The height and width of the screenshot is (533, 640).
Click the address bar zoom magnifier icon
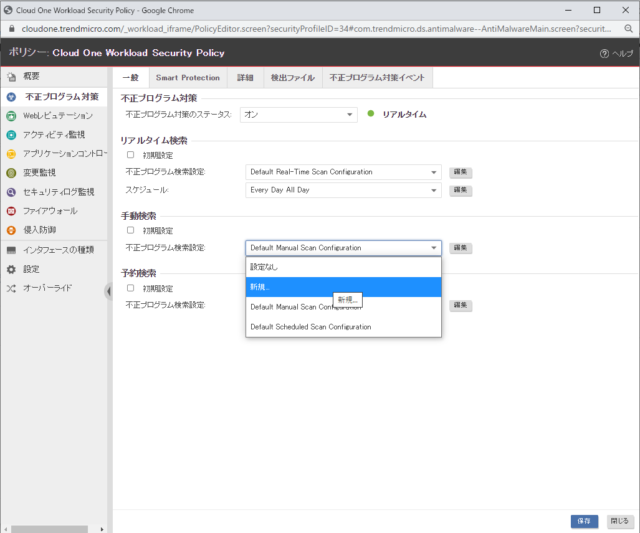point(629,29)
